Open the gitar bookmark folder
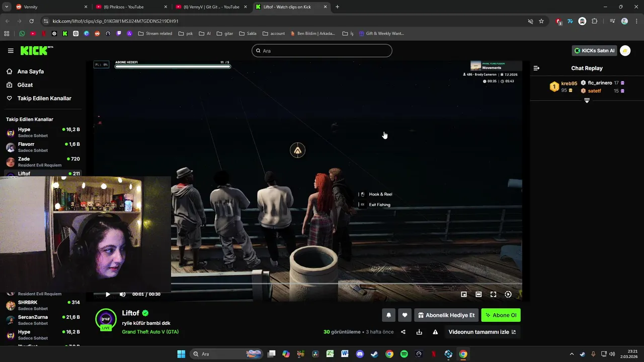 tap(225, 34)
